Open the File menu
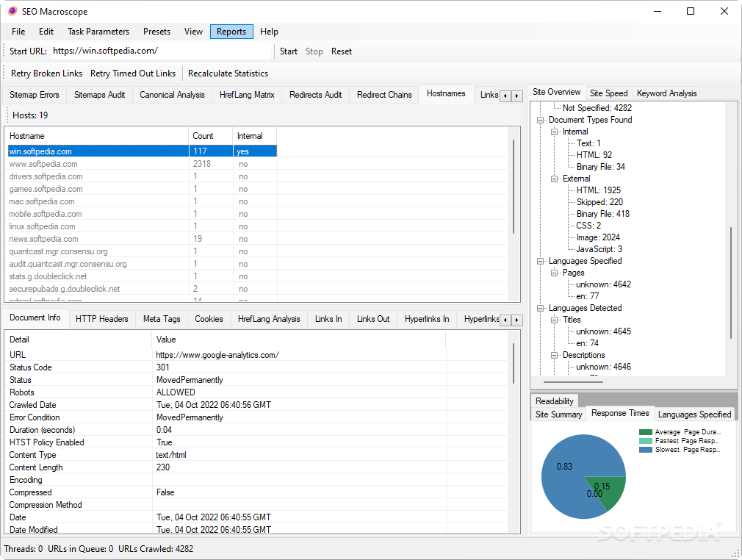 pos(18,32)
